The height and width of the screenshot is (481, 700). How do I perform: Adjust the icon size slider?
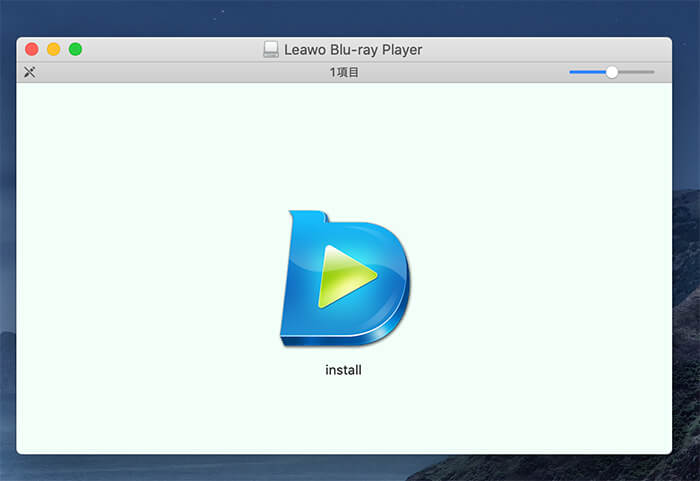612,72
